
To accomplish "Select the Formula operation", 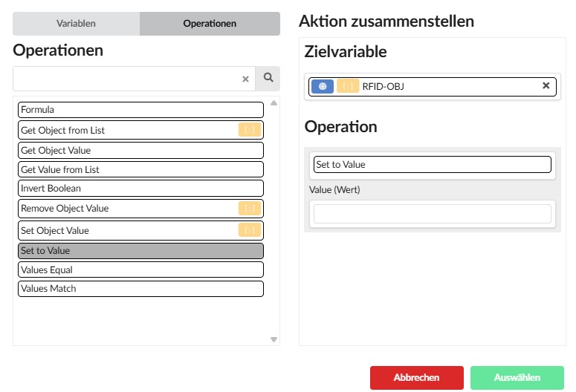I will [x=140, y=110].
